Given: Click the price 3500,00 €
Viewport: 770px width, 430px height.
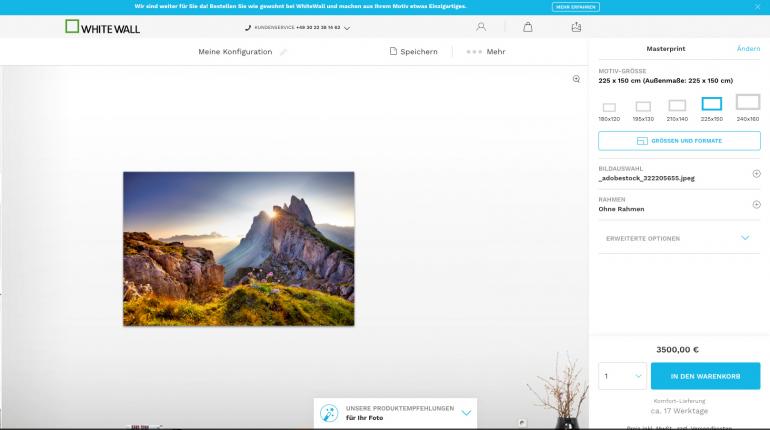Looking at the screenshot, I should pyautogui.click(x=677, y=349).
